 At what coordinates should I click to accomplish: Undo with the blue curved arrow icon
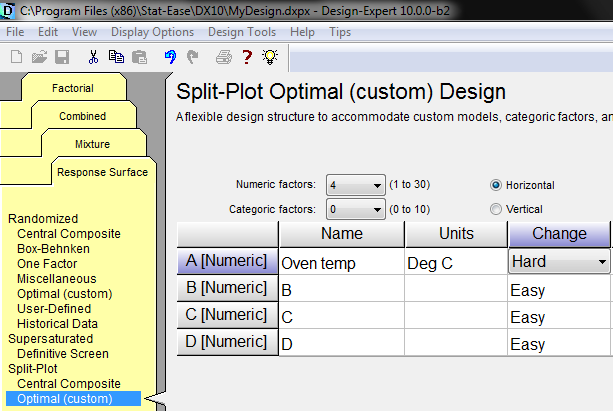(x=170, y=57)
